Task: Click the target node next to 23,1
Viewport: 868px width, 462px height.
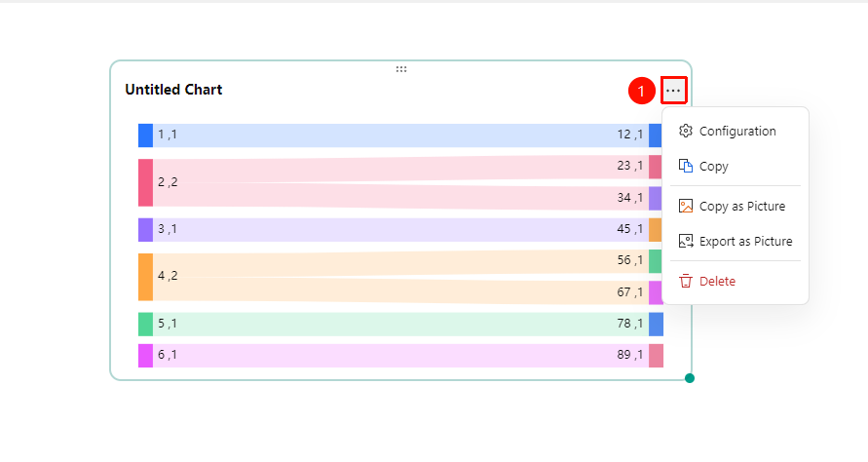Action: coord(656,167)
